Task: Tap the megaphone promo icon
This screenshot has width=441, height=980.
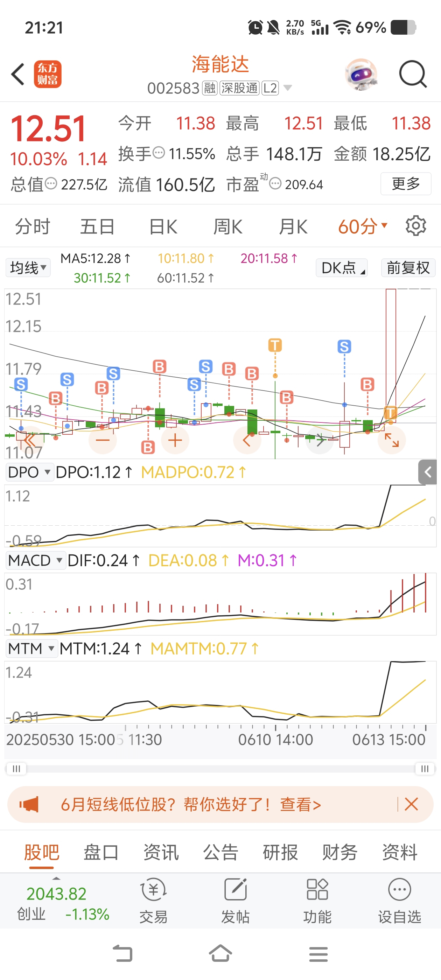Action: pyautogui.click(x=29, y=804)
